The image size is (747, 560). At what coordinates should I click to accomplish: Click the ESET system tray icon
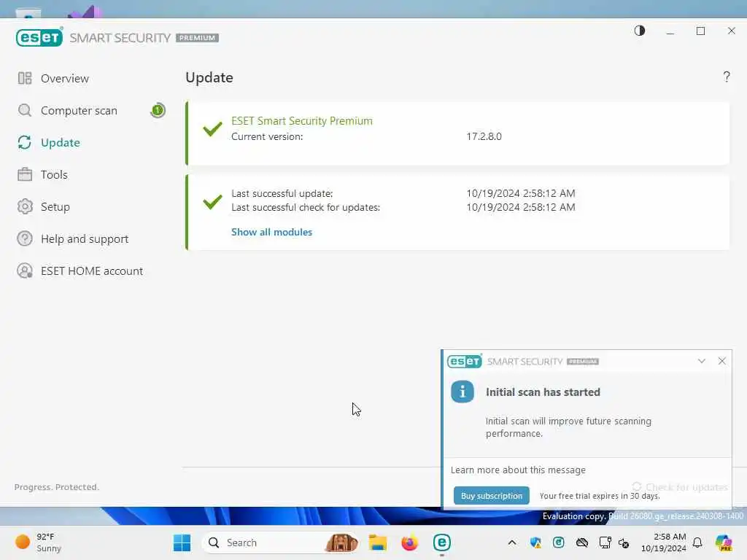(x=558, y=542)
